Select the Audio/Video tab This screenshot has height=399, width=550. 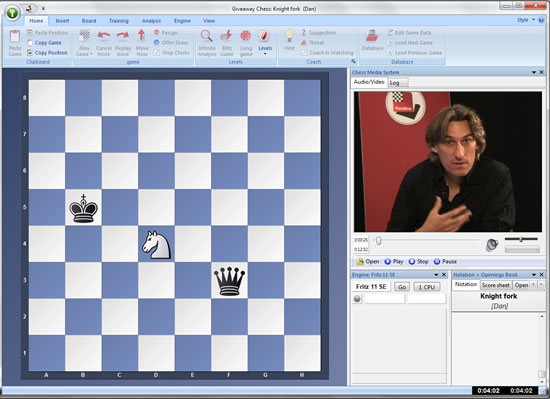pyautogui.click(x=369, y=82)
